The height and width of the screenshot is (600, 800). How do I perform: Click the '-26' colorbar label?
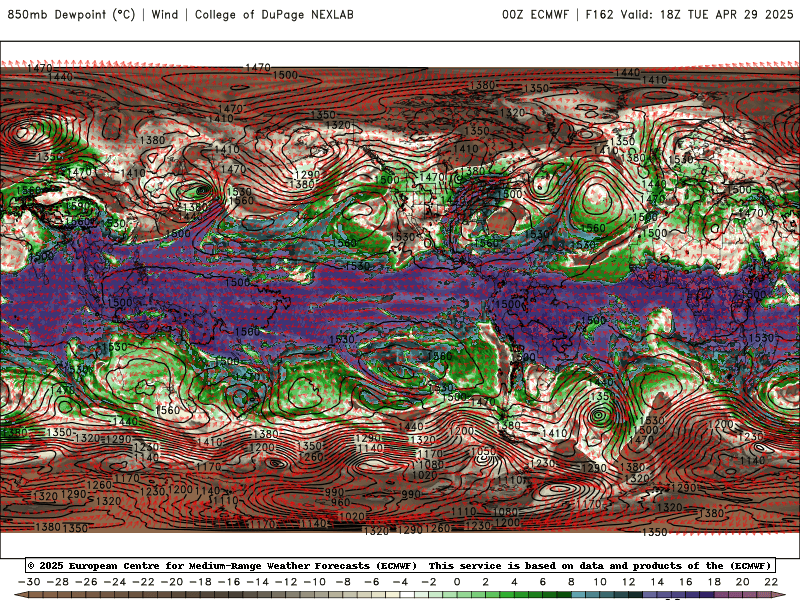pyautogui.click(x=86, y=582)
